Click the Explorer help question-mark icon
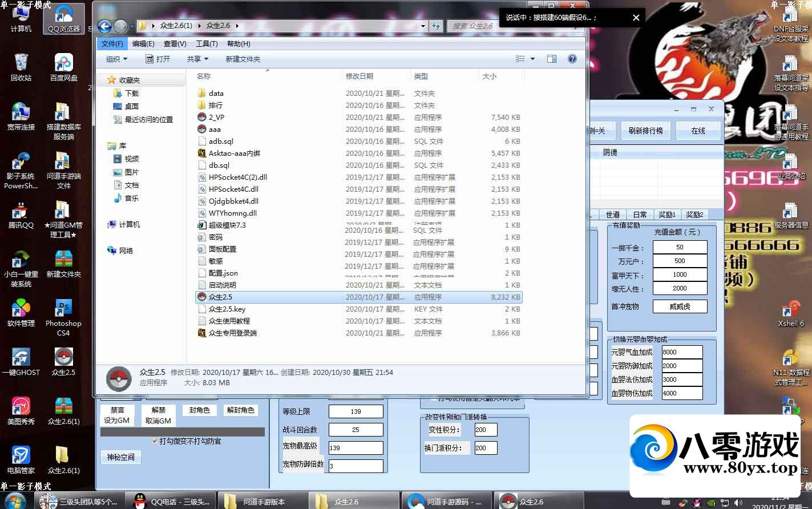The height and width of the screenshot is (509, 812). (x=572, y=59)
